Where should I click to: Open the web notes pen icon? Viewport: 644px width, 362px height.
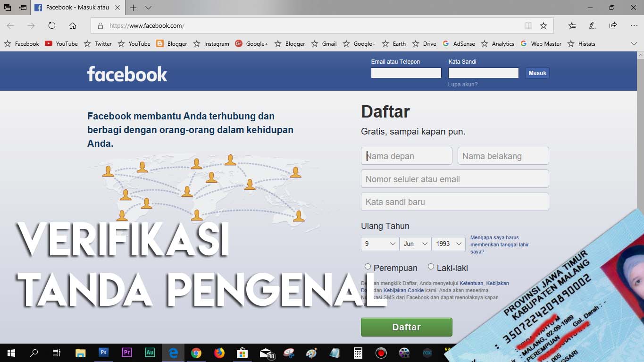(592, 25)
